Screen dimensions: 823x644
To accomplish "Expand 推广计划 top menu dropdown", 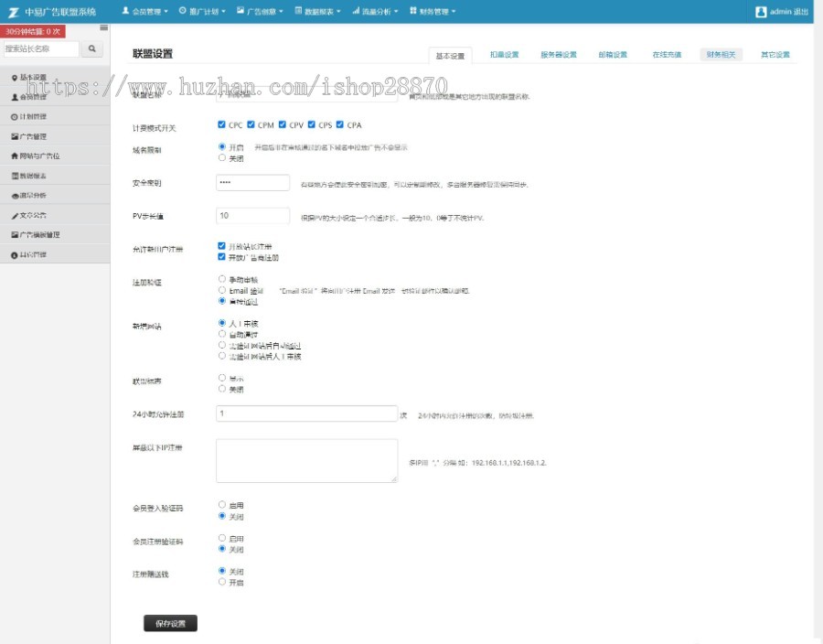I will (202, 11).
